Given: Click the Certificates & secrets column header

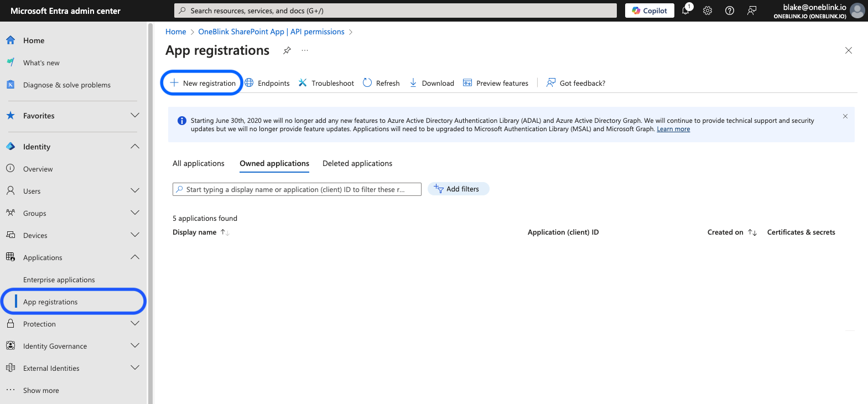Looking at the screenshot, I should (801, 232).
